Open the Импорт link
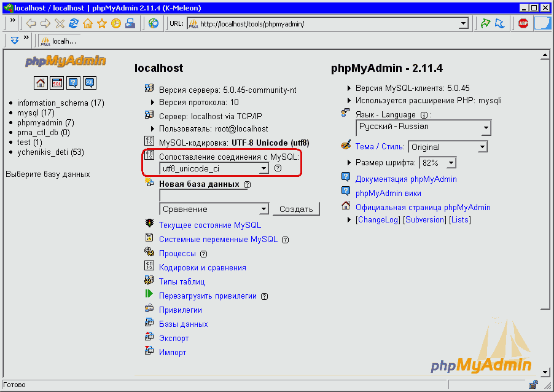The image size is (554, 392). (x=173, y=353)
